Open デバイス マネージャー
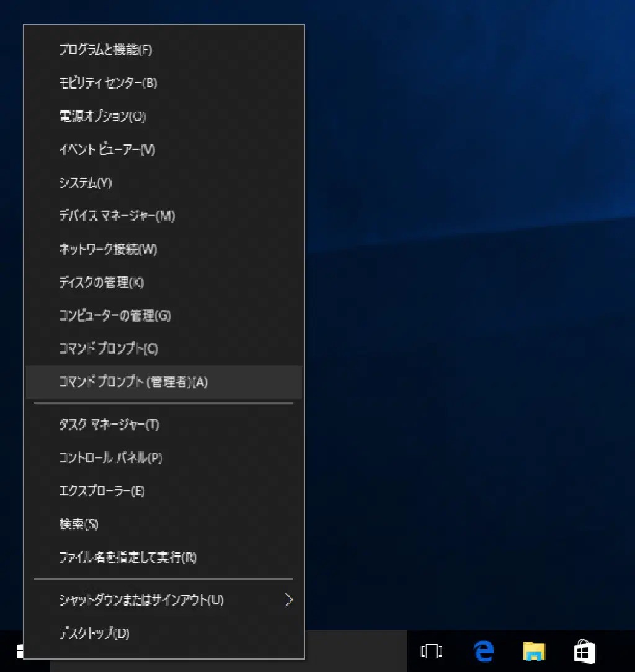635x672 pixels. tap(117, 216)
